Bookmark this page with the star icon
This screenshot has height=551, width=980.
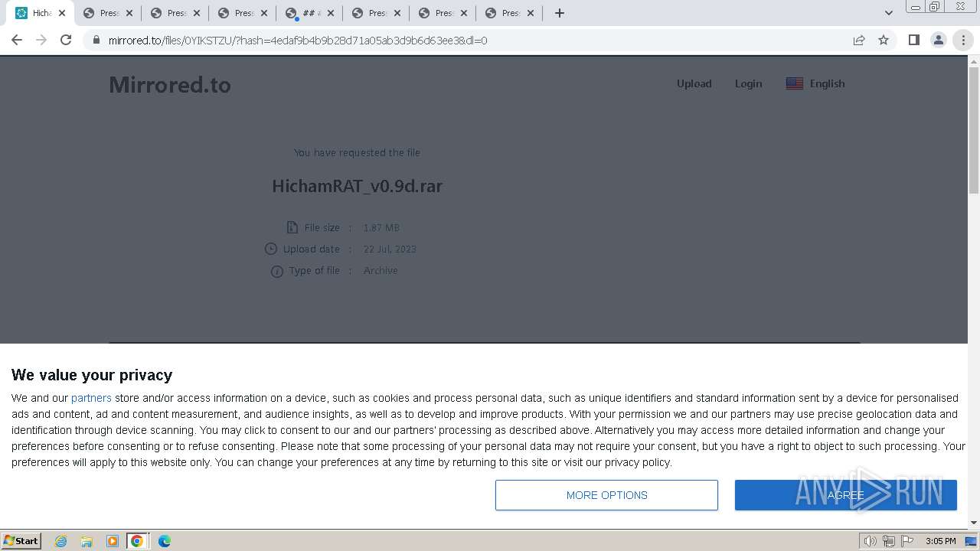(884, 40)
